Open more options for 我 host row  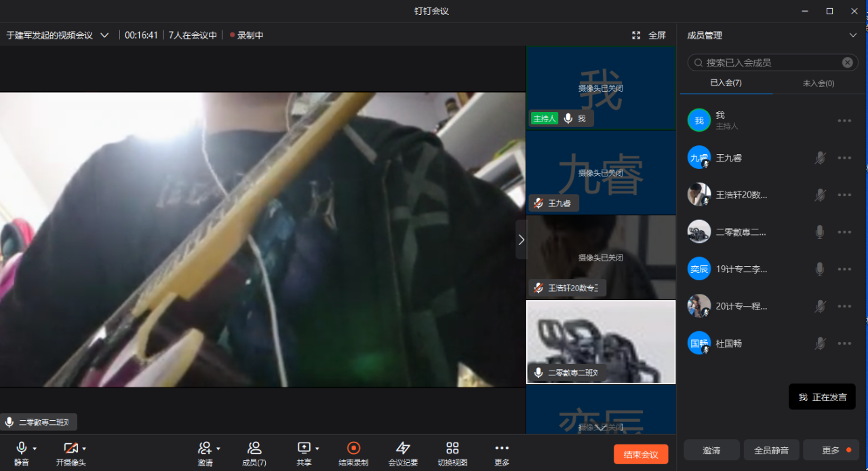(844, 121)
